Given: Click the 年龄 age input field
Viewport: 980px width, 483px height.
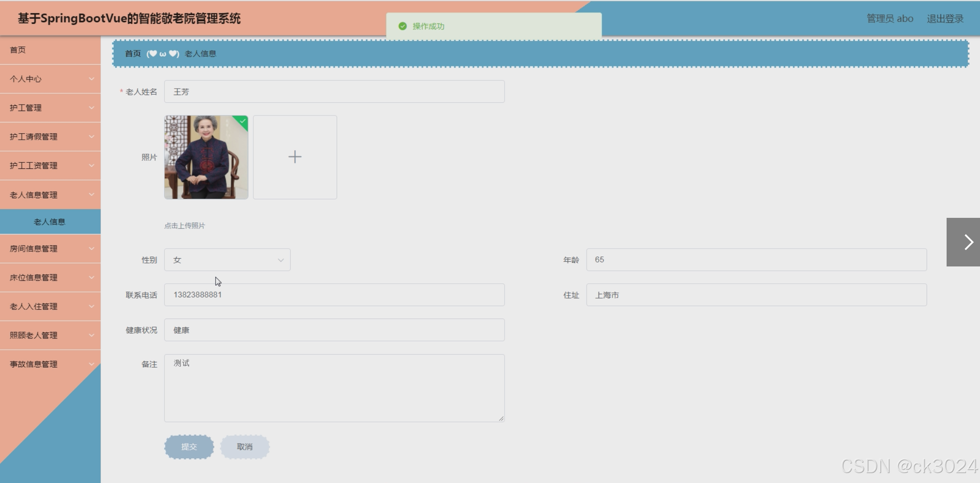Looking at the screenshot, I should pyautogui.click(x=756, y=260).
